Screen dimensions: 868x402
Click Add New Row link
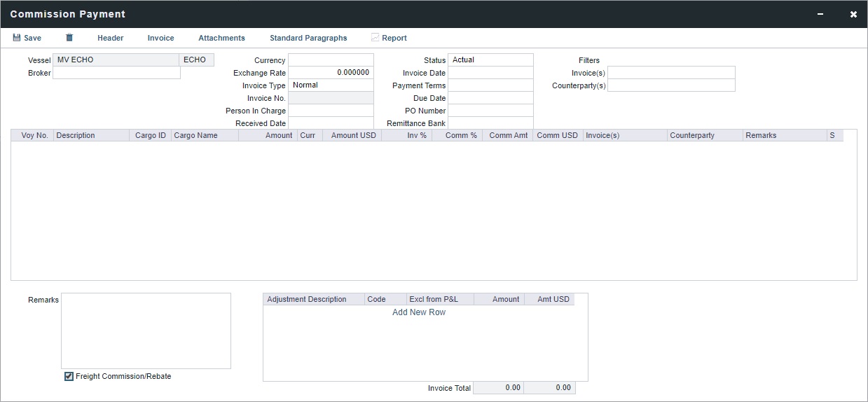pos(418,312)
